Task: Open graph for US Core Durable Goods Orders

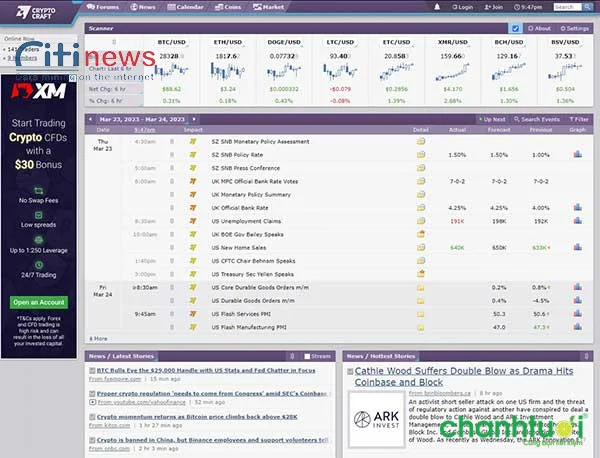Action: tap(578, 287)
